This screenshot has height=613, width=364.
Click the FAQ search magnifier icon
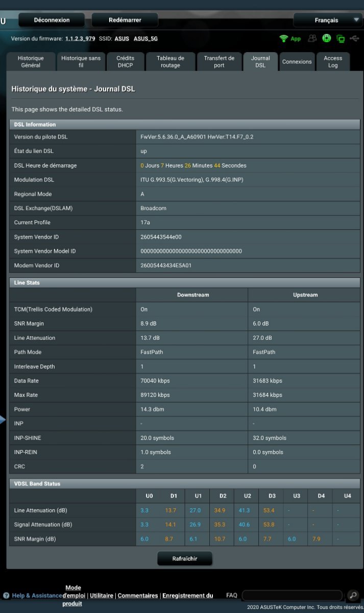(x=353, y=595)
